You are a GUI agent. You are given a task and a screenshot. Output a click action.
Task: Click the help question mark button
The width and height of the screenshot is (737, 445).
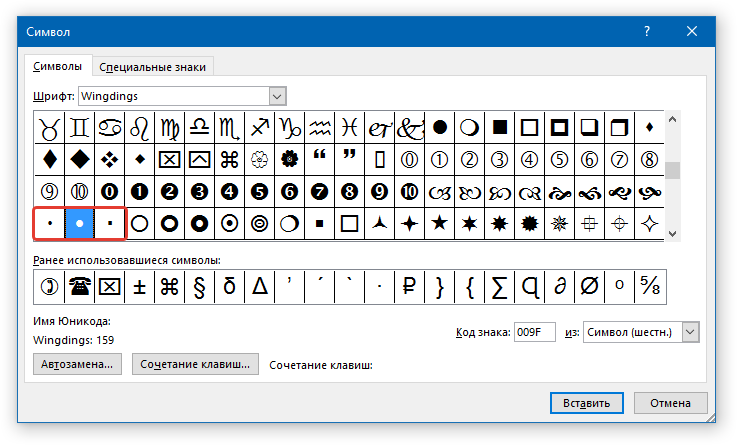click(647, 31)
